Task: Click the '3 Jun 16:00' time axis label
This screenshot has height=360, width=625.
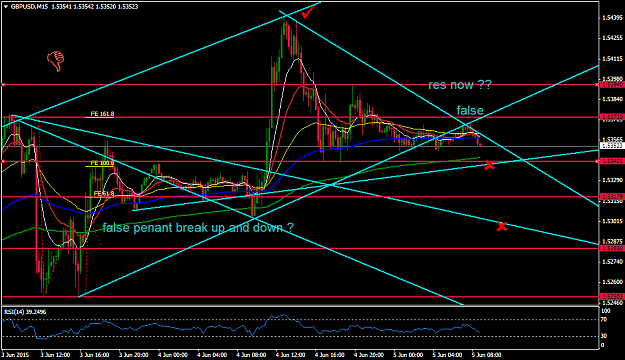Action: pos(94,355)
